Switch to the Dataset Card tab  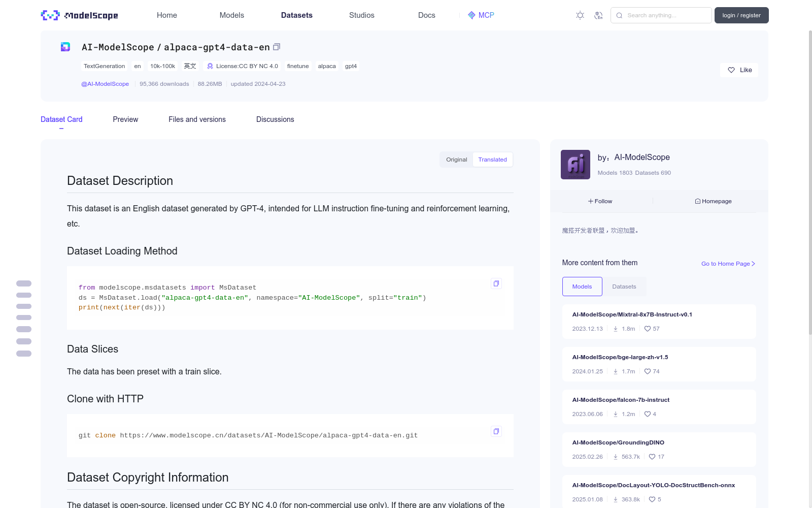pyautogui.click(x=61, y=119)
